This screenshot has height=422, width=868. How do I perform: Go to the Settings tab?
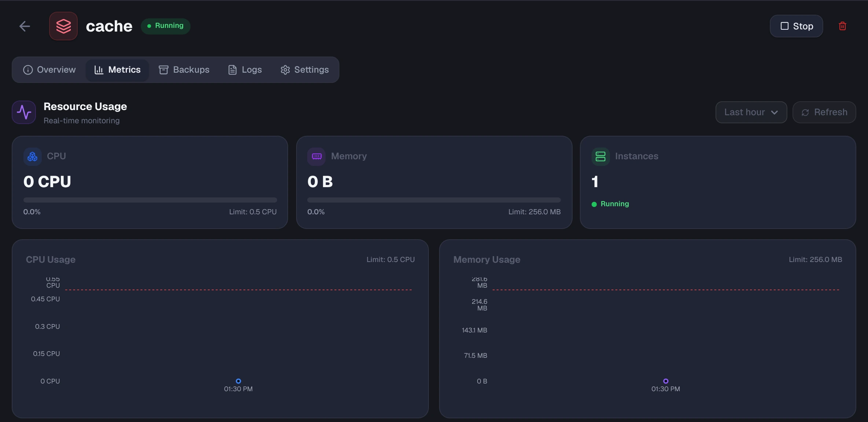pos(304,70)
